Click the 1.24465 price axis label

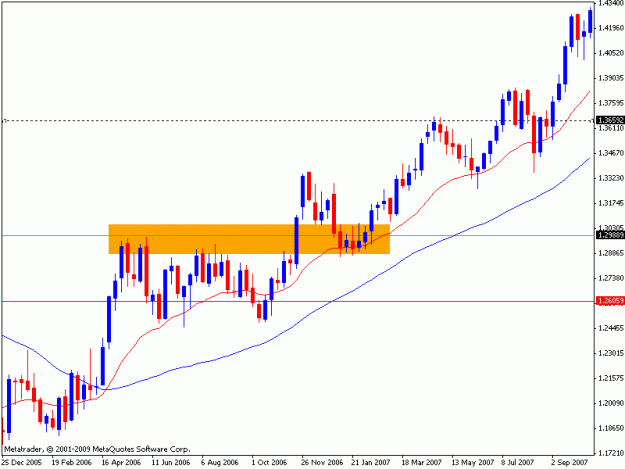pyautogui.click(x=611, y=328)
